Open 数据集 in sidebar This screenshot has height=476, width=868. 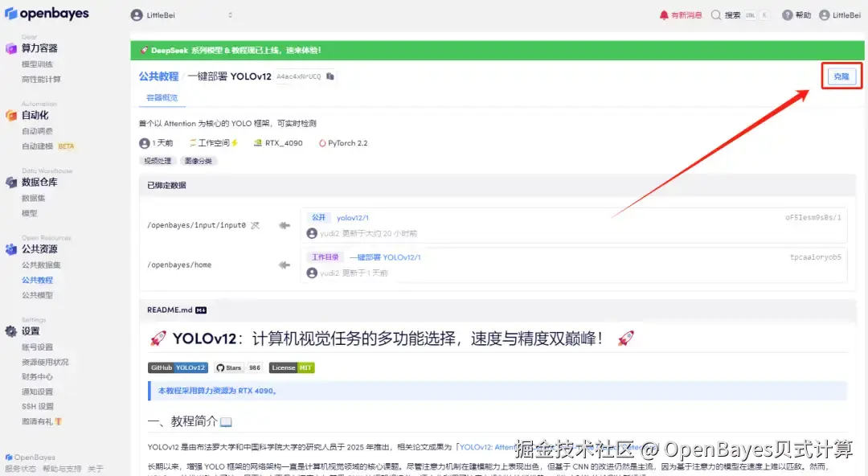click(33, 198)
